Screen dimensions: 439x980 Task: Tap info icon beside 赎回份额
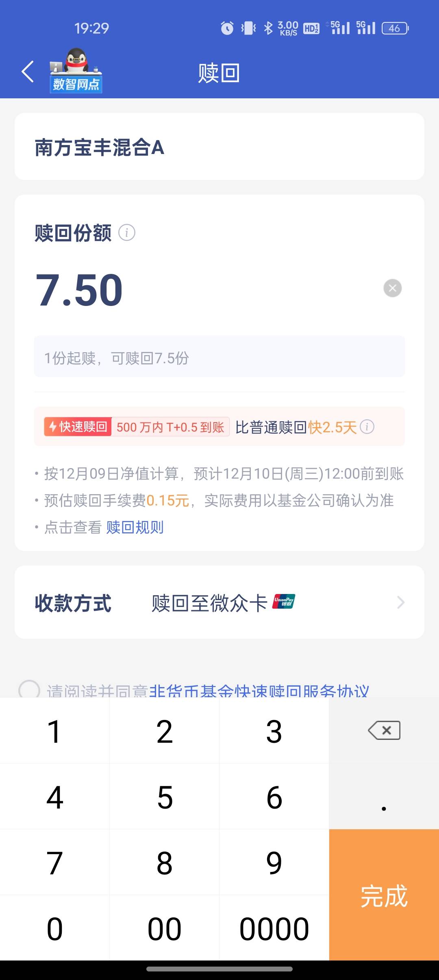pyautogui.click(x=126, y=233)
